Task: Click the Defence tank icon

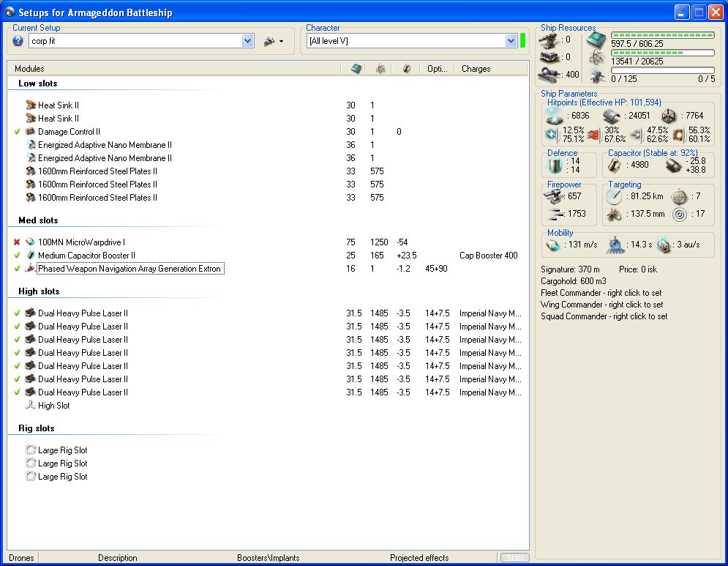Action: (555, 165)
